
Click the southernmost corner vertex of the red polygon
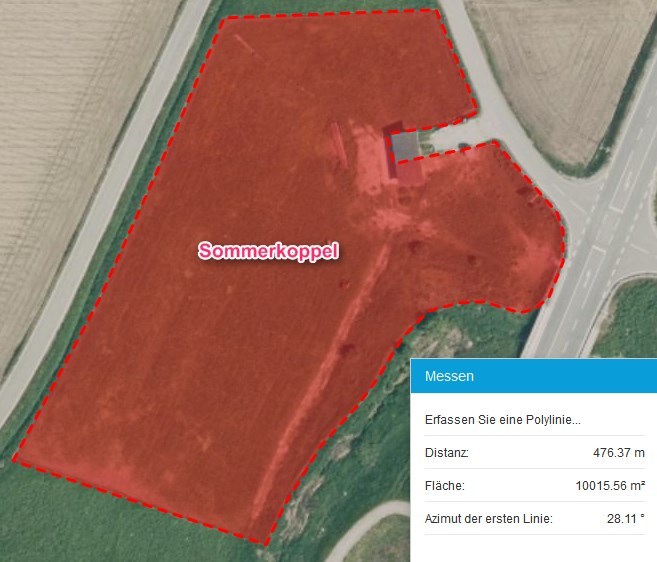tap(266, 544)
